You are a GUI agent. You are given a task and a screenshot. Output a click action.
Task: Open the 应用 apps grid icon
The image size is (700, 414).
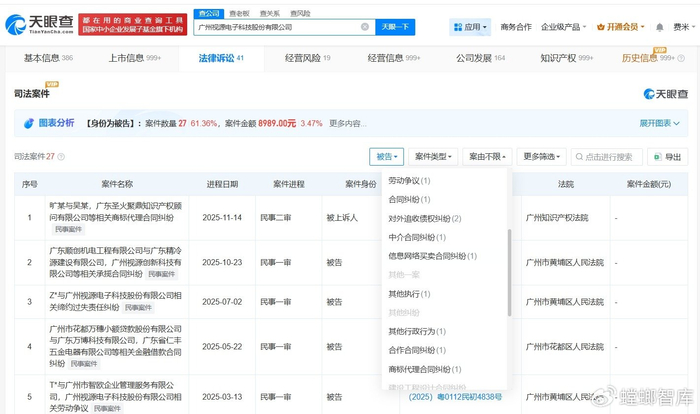pyautogui.click(x=458, y=27)
